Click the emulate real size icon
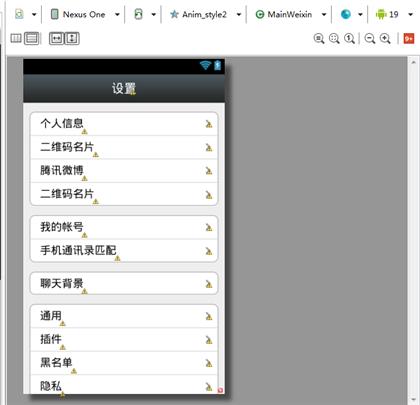420x405 pixels. click(x=319, y=39)
